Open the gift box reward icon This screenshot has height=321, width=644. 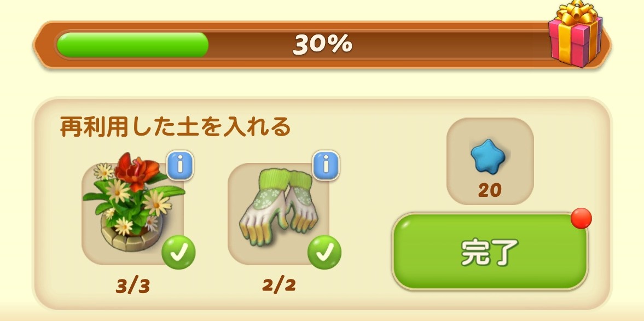point(576,34)
